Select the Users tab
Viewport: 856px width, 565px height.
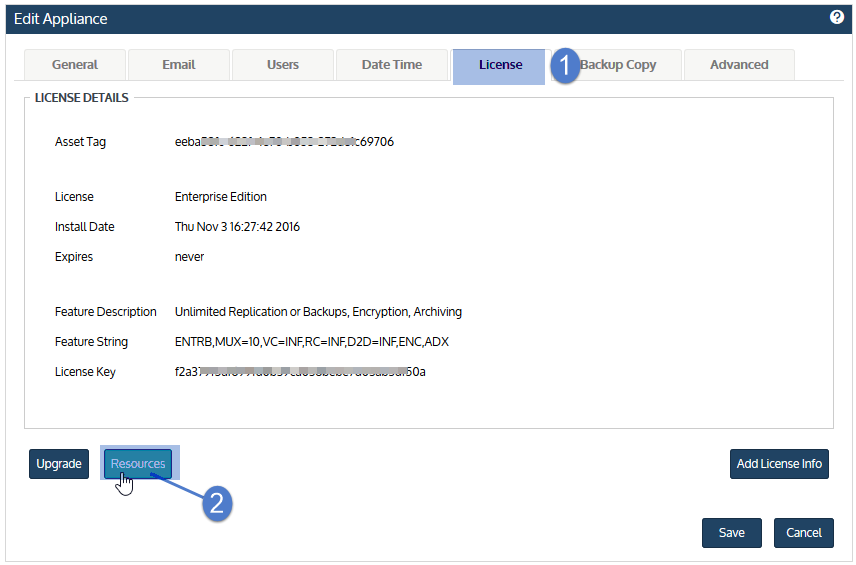click(283, 64)
